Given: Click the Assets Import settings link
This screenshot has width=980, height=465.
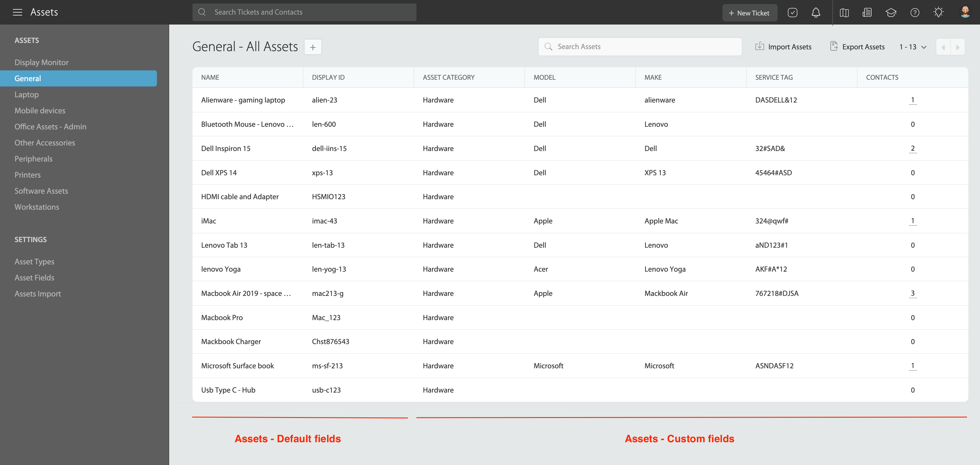Looking at the screenshot, I should coord(38,294).
